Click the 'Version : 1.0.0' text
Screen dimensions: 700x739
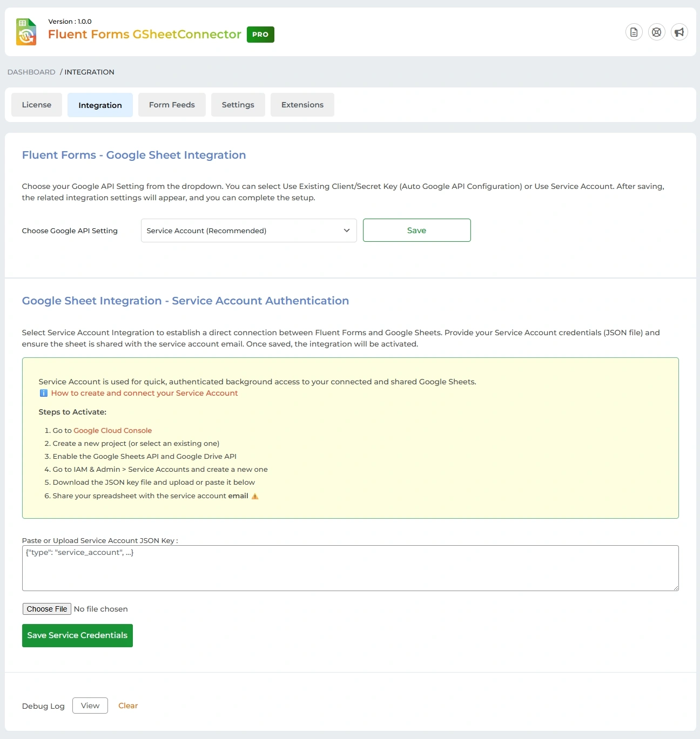(x=70, y=22)
